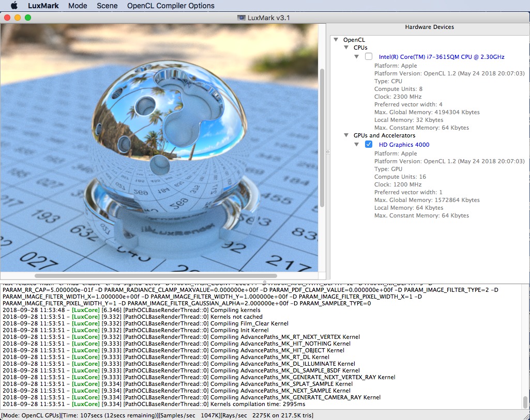Click the 'Compiling Film_Clear Kernel' log line

click(145, 323)
